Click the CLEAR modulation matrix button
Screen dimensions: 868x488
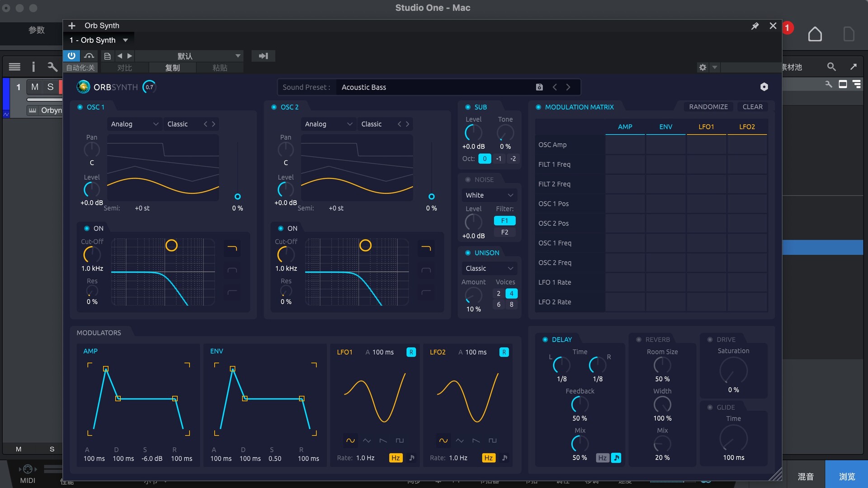point(752,107)
